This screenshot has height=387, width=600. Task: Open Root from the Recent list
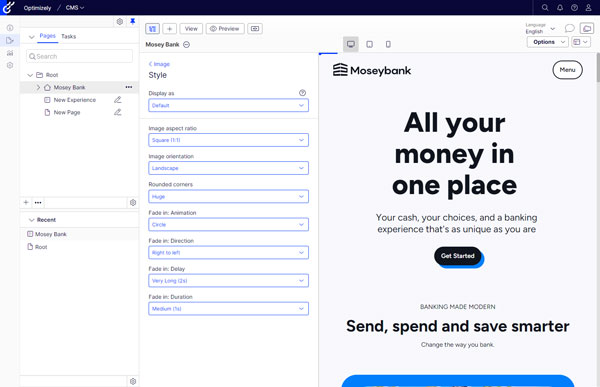pyautogui.click(x=41, y=247)
